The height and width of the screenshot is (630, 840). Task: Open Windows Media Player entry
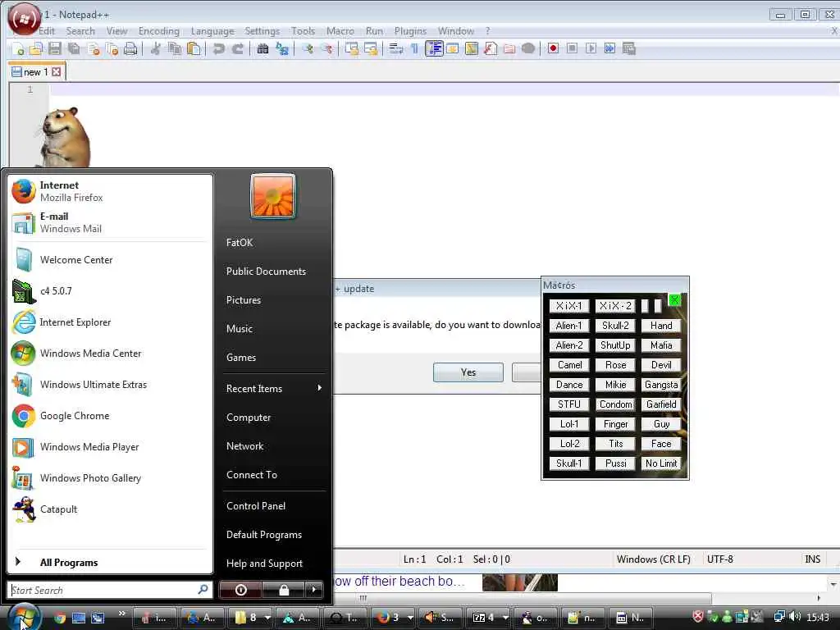tap(110, 447)
